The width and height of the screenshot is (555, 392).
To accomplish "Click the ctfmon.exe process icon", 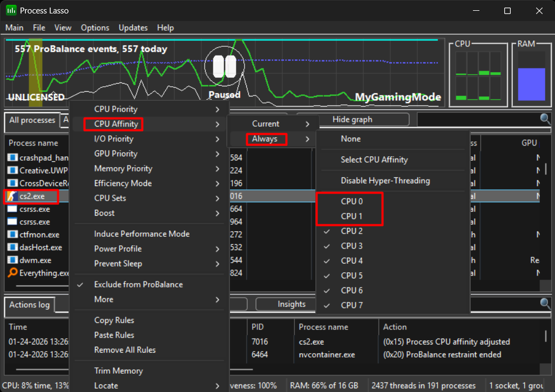I will [x=12, y=234].
